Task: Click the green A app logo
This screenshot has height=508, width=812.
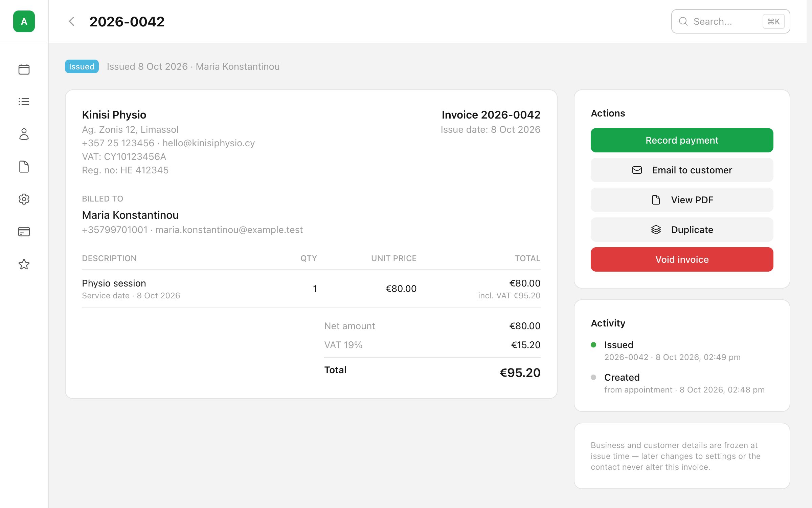Action: (24, 21)
